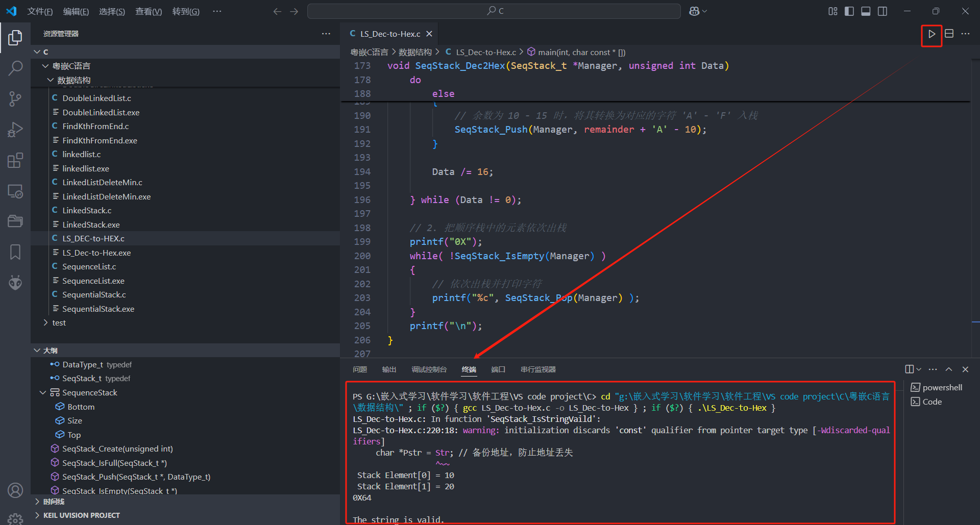
Task: Switch to the 调试控制台 panel tab
Action: tap(429, 369)
